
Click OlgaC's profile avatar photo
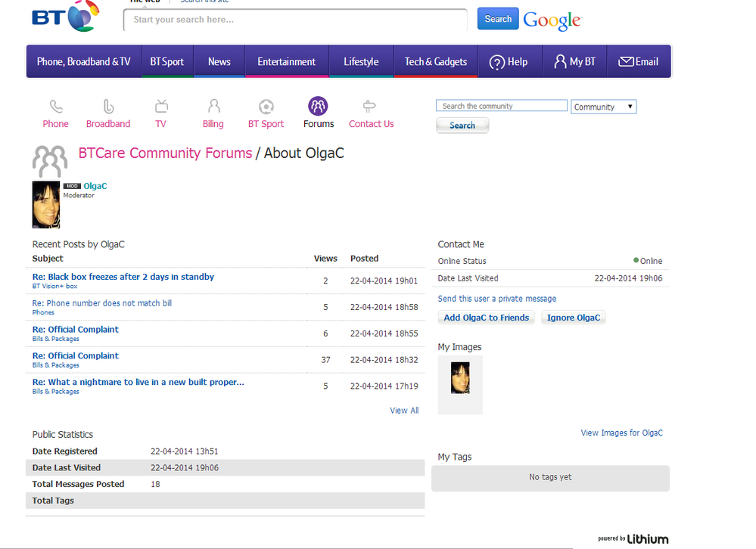[x=46, y=205]
